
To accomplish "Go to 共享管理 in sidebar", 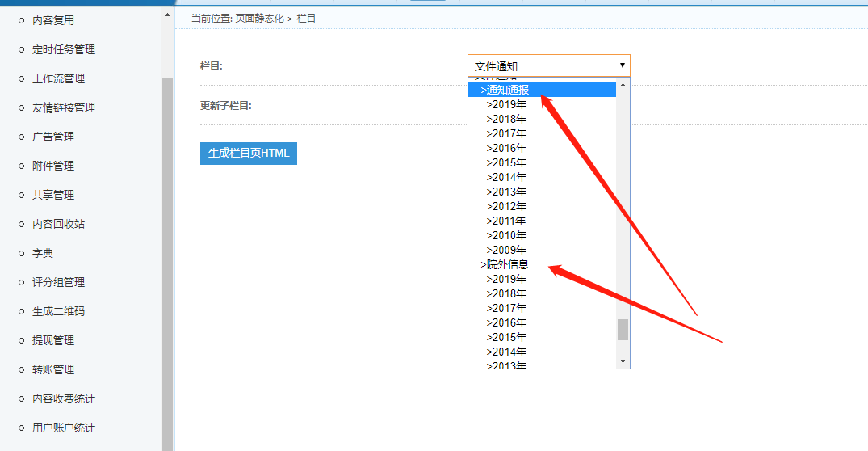I will point(53,195).
